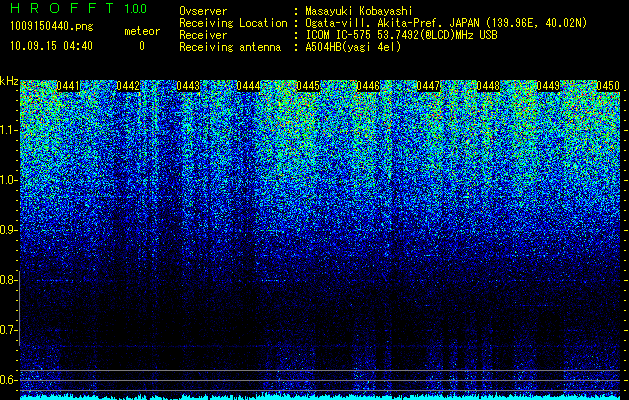Click the 0445 time marker
This screenshot has width=629, height=400.
click(x=308, y=86)
